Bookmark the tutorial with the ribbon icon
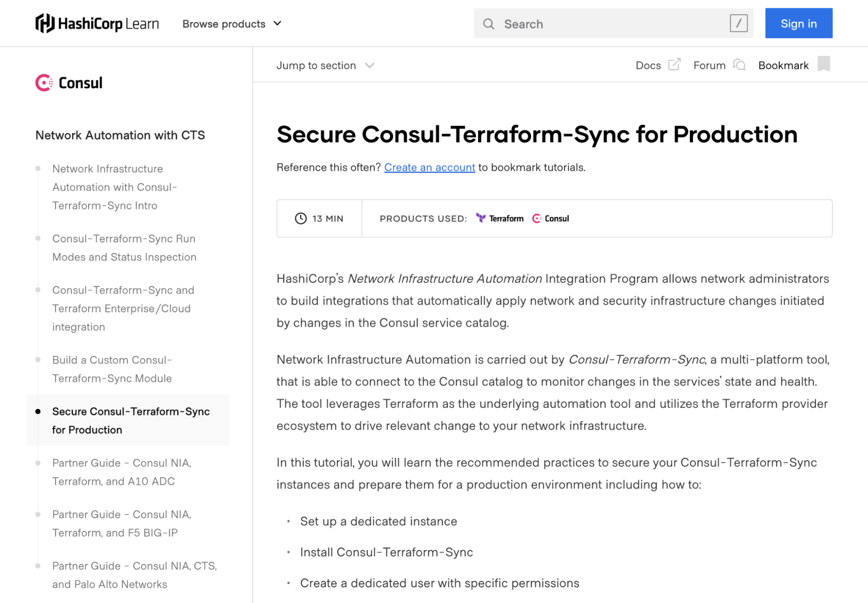Viewport: 868px width, 603px height. coord(824,64)
